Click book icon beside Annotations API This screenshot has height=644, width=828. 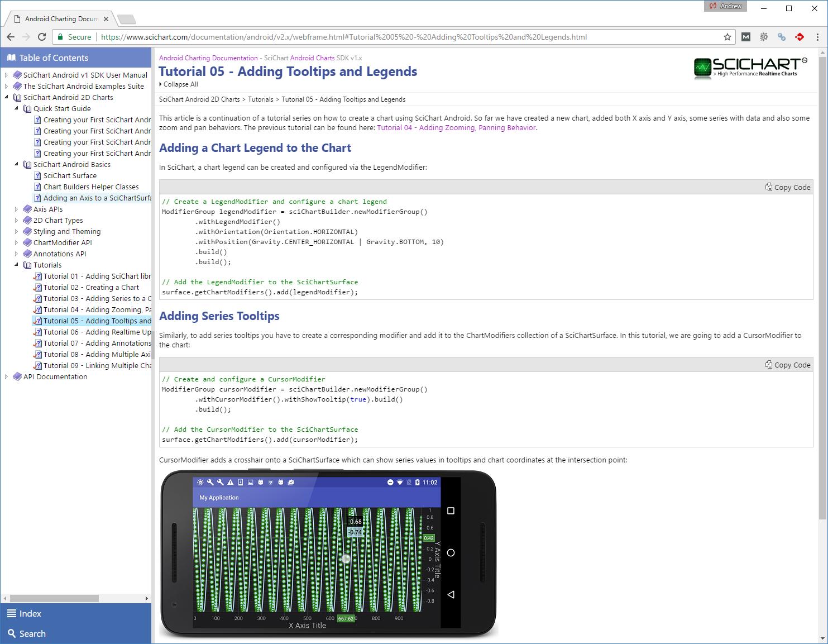point(27,254)
